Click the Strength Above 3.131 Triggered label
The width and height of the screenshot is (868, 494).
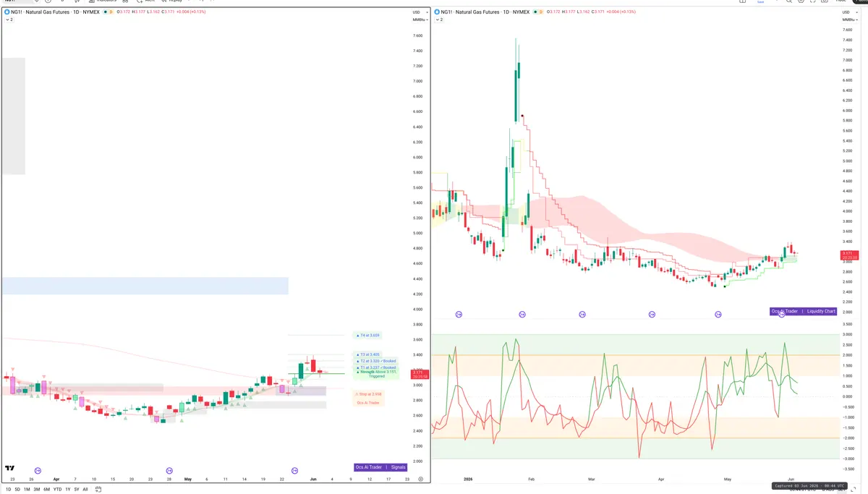[x=376, y=373]
